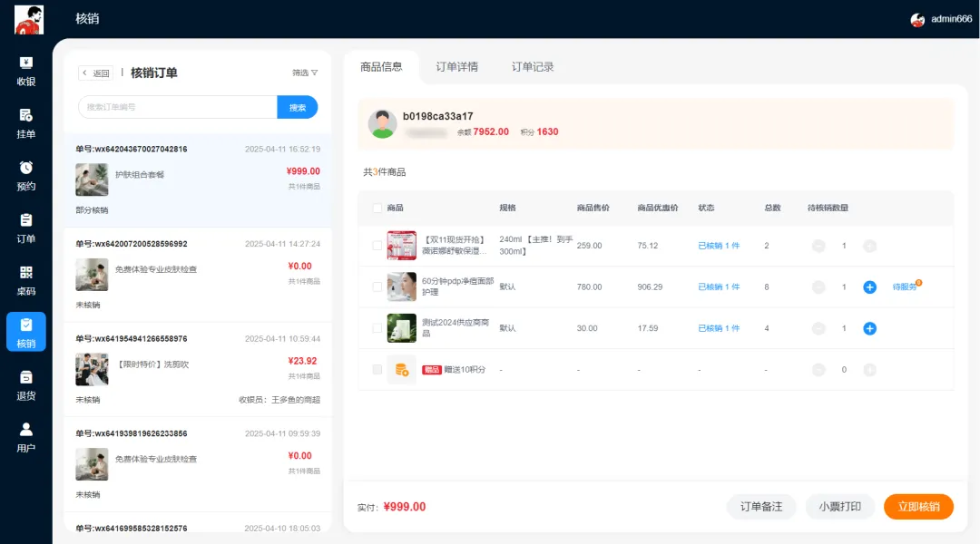Check the 60分钟pdp净痘面部护理 row checkbox
This screenshot has width=980, height=544.
click(377, 287)
